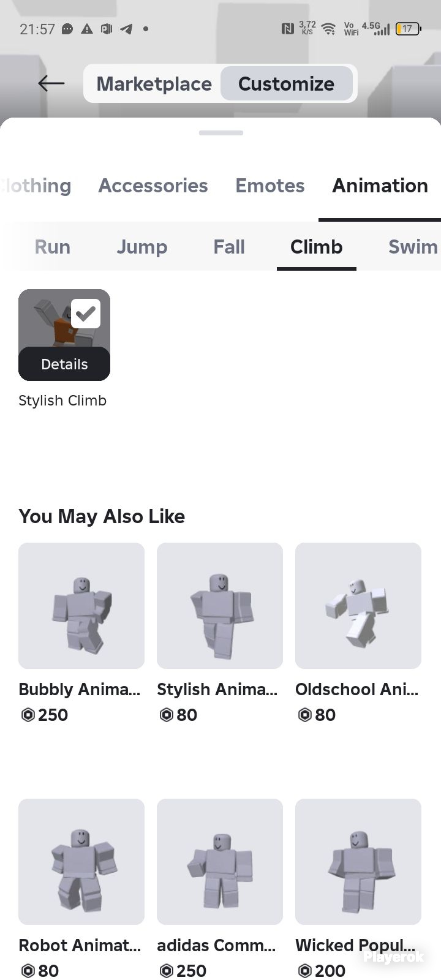Open the Wicked Popular animation thumbnail
This screenshot has width=441, height=980.
[x=358, y=862]
